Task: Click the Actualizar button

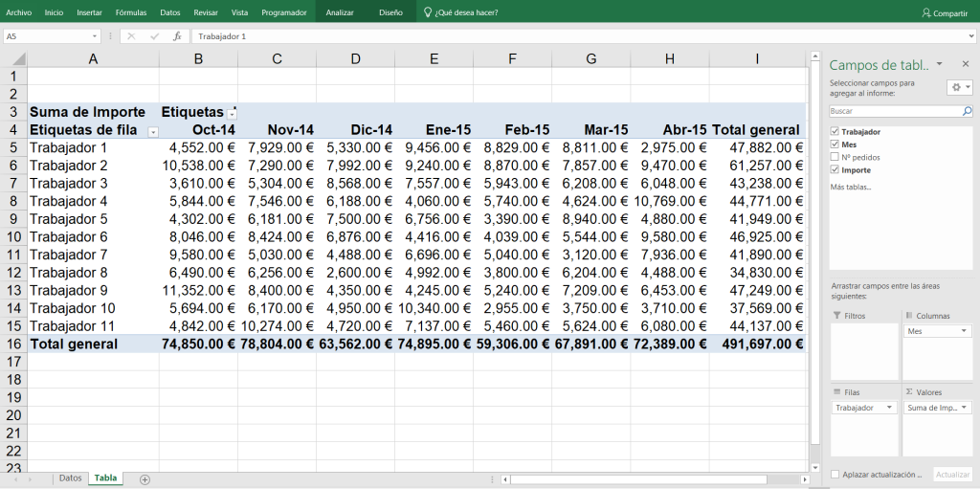Action: [952, 475]
